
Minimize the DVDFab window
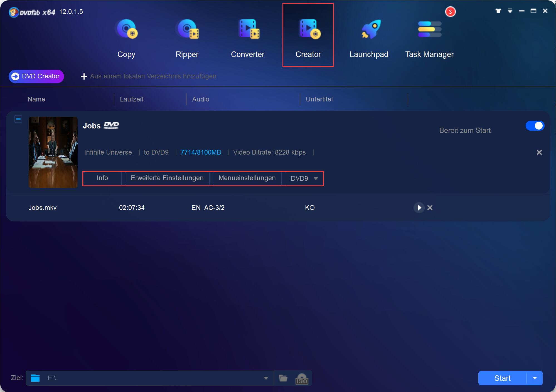(521, 11)
